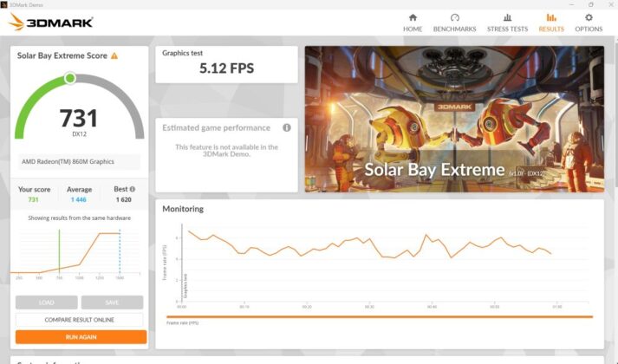Click the Save button

pyautogui.click(x=112, y=302)
